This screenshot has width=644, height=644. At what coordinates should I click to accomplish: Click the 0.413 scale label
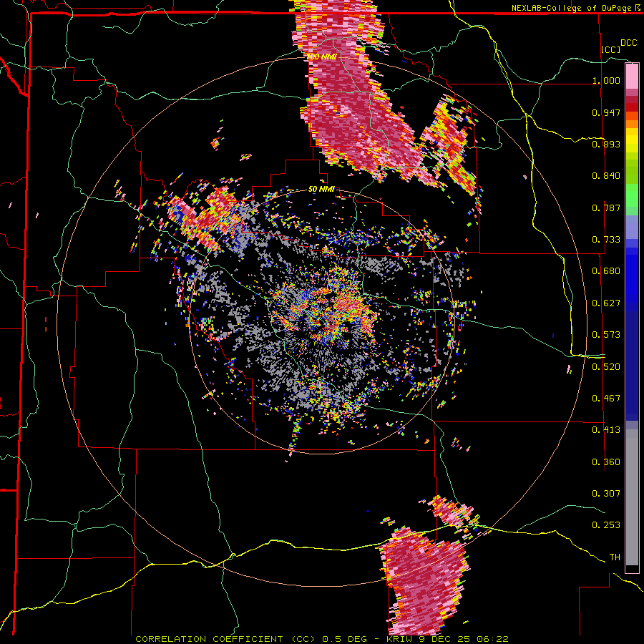606,430
